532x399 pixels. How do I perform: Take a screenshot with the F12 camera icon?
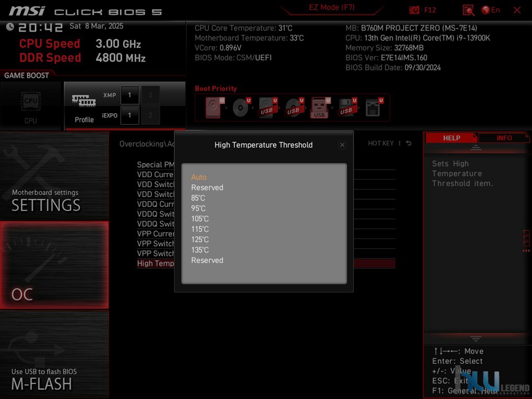pyautogui.click(x=414, y=10)
